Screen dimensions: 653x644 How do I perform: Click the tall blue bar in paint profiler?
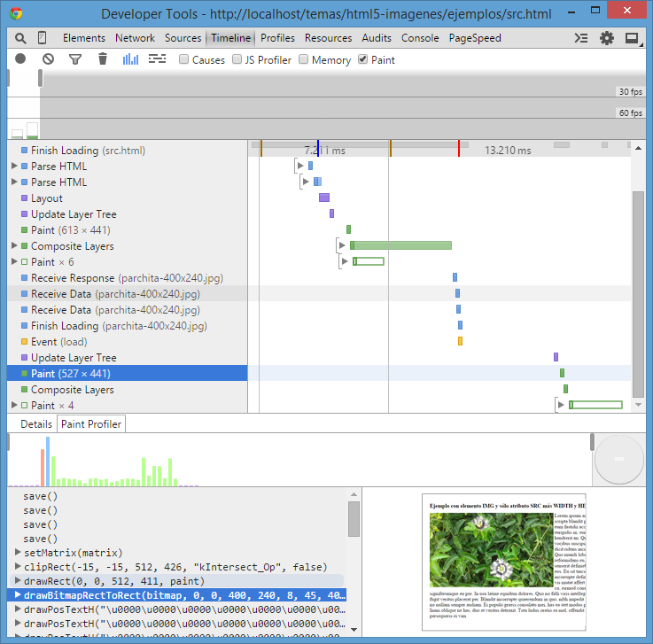48,461
